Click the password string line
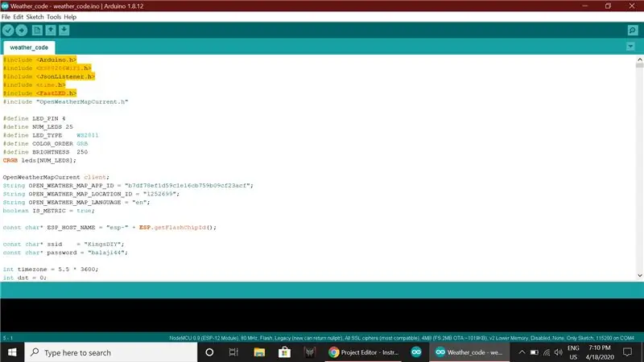Viewport: 644px width, 362px height. [x=65, y=253]
